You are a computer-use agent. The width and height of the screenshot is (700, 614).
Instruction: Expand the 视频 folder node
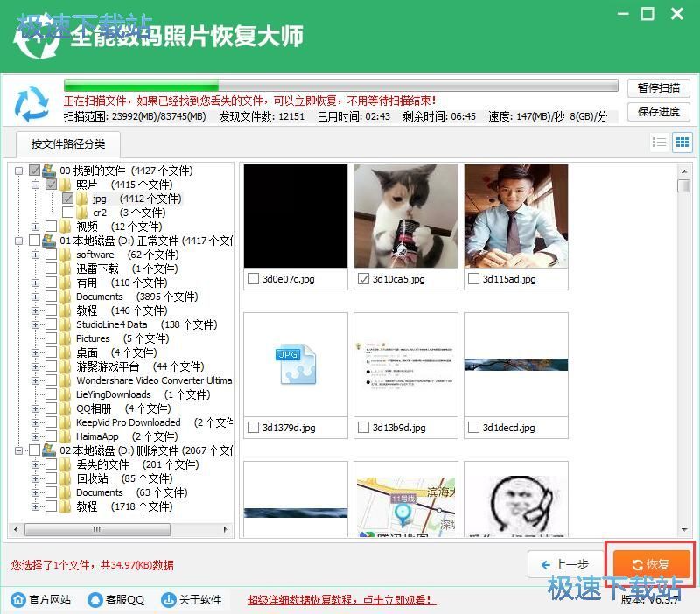(36, 227)
